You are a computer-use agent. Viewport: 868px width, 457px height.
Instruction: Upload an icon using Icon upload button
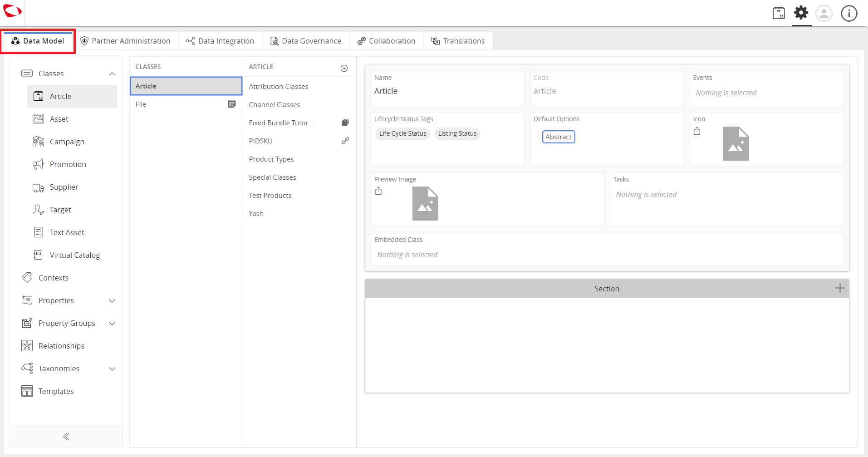tap(697, 131)
